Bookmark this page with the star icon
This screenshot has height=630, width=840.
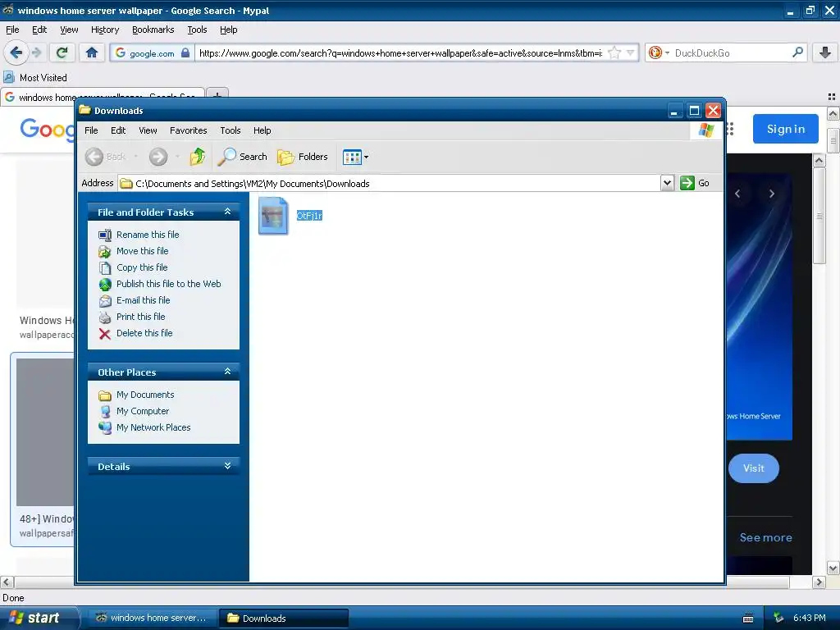point(614,52)
